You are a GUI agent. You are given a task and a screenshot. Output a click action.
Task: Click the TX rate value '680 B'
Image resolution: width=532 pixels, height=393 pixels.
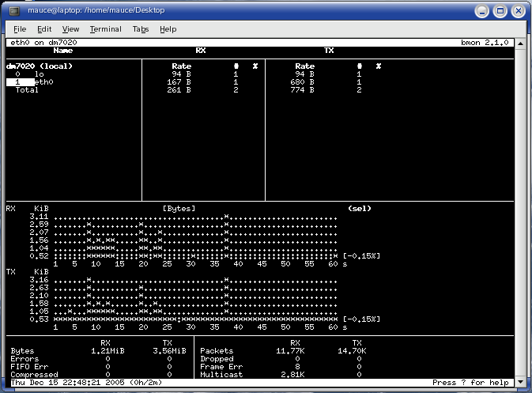(x=302, y=82)
